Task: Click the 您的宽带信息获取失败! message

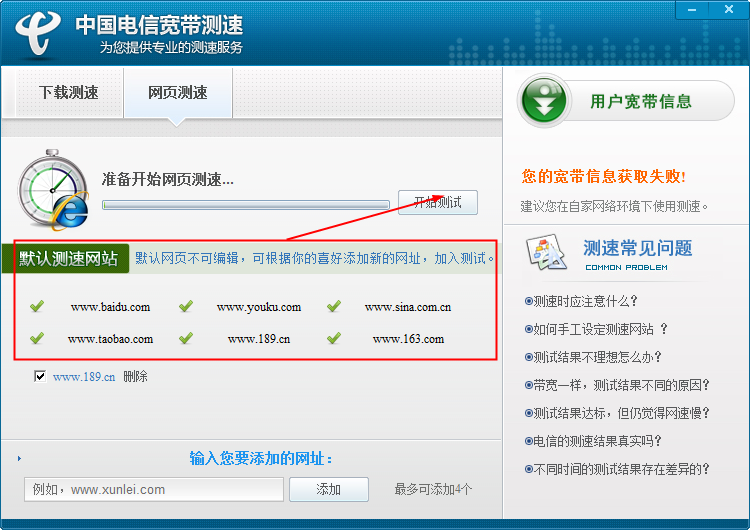Action: tap(604, 176)
